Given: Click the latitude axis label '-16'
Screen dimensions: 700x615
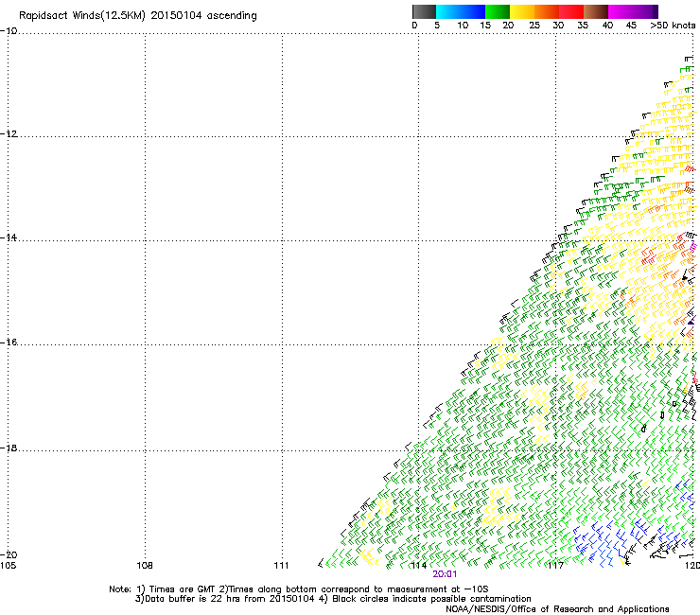Looking at the screenshot, I should click(x=9, y=343).
